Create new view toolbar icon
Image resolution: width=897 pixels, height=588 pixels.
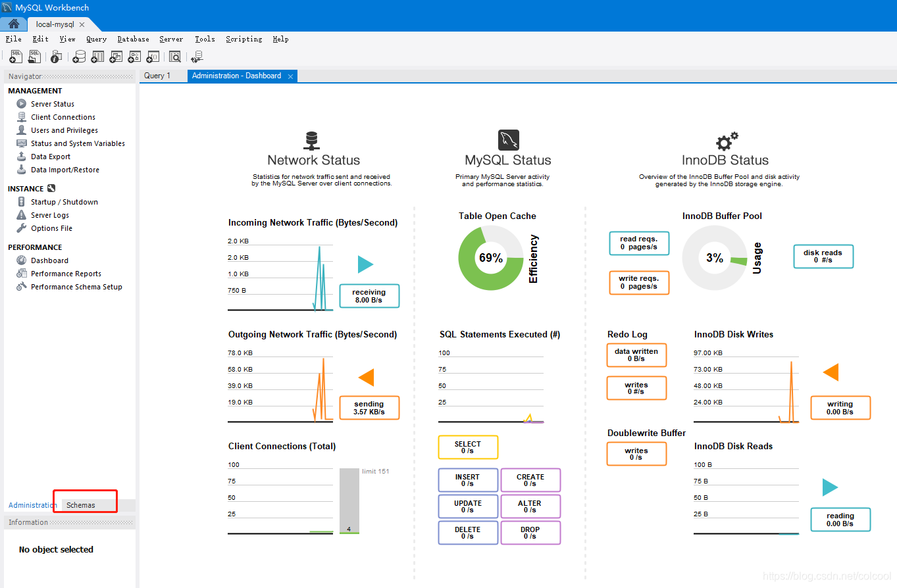pyautogui.click(x=116, y=57)
